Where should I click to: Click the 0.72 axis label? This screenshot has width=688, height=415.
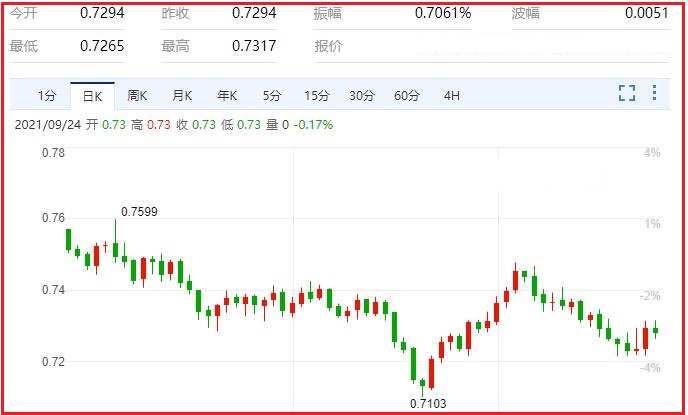53,362
